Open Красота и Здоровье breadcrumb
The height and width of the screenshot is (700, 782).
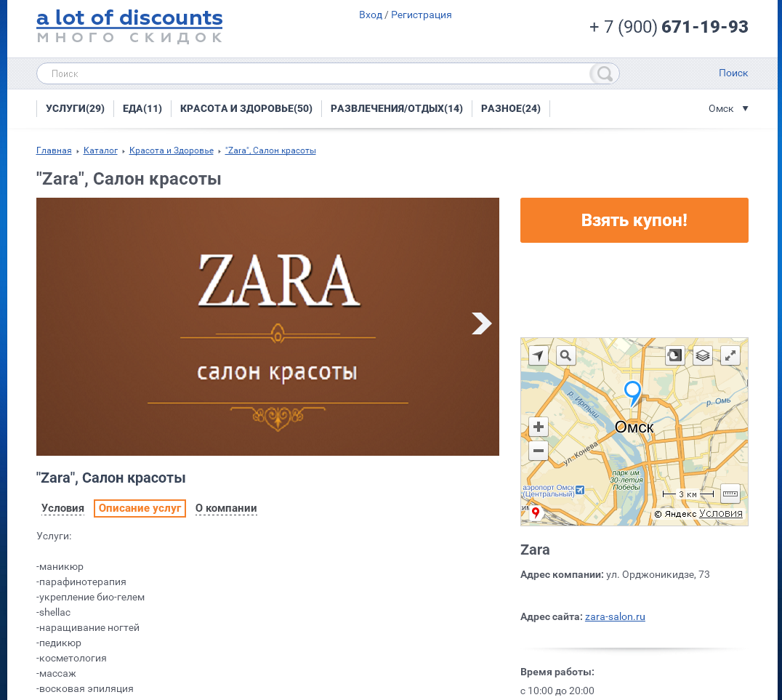pos(171,150)
